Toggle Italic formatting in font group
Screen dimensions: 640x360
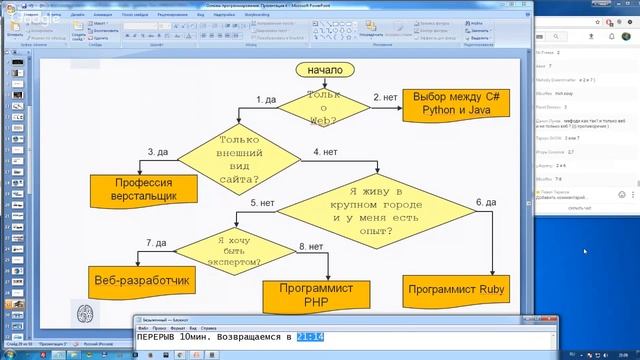pyautogui.click(x=135, y=36)
